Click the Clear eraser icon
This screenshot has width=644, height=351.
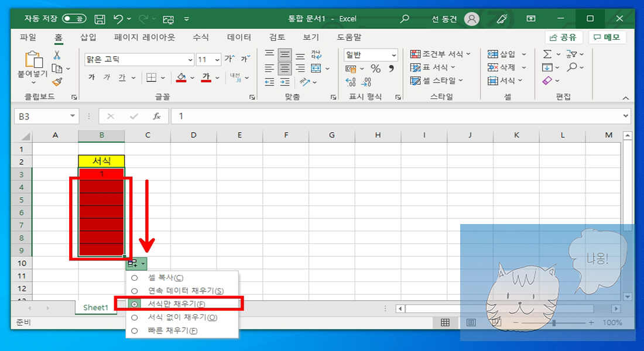547,81
